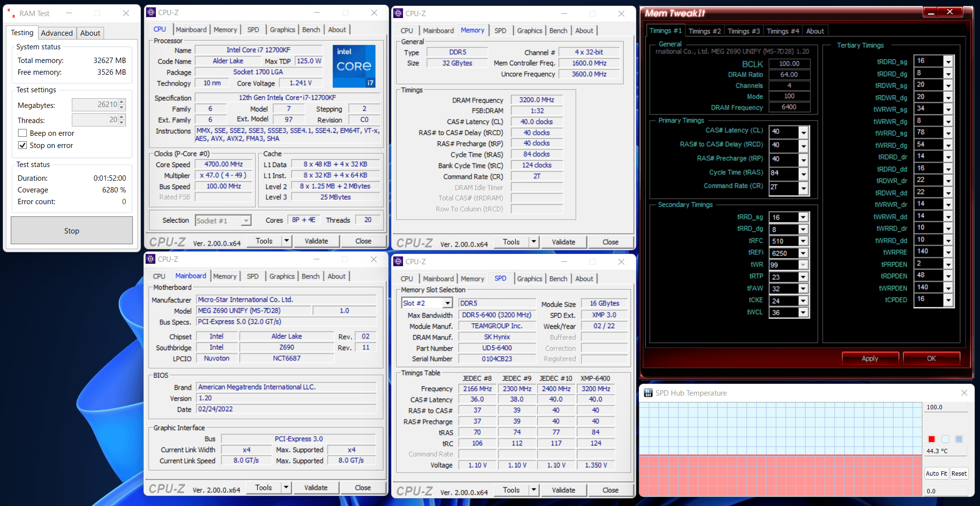
Task: Click the RAM Test app icon in title bar
Action: (x=11, y=14)
